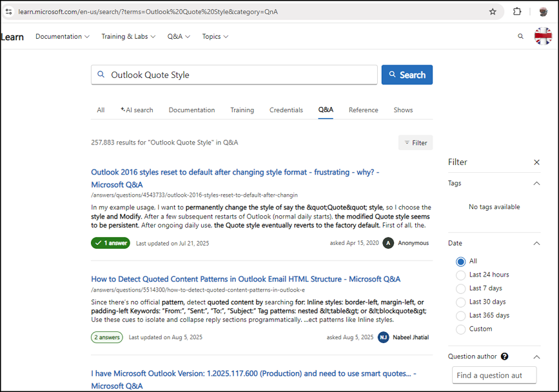Click Last updated on Jul 21, 2025

[x=173, y=244]
